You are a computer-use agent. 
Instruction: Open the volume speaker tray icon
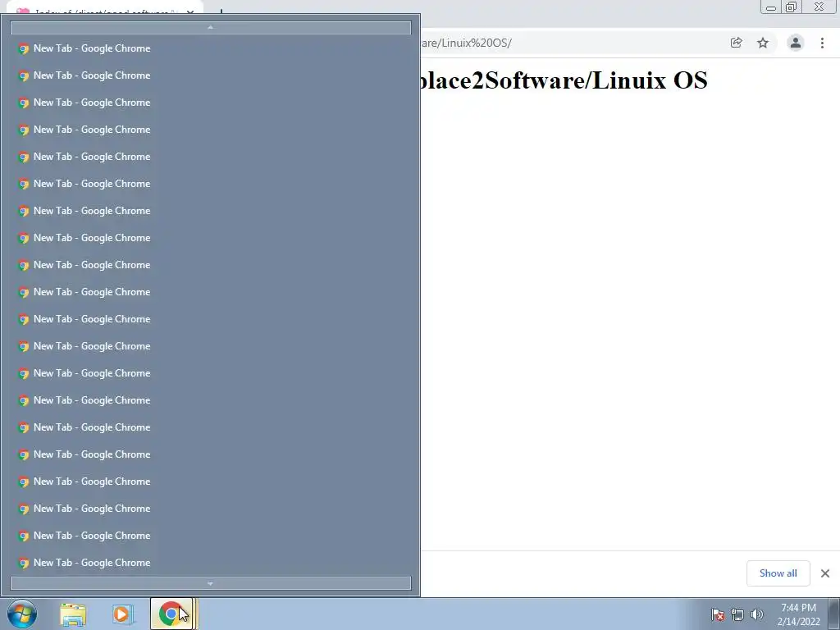pyautogui.click(x=756, y=615)
